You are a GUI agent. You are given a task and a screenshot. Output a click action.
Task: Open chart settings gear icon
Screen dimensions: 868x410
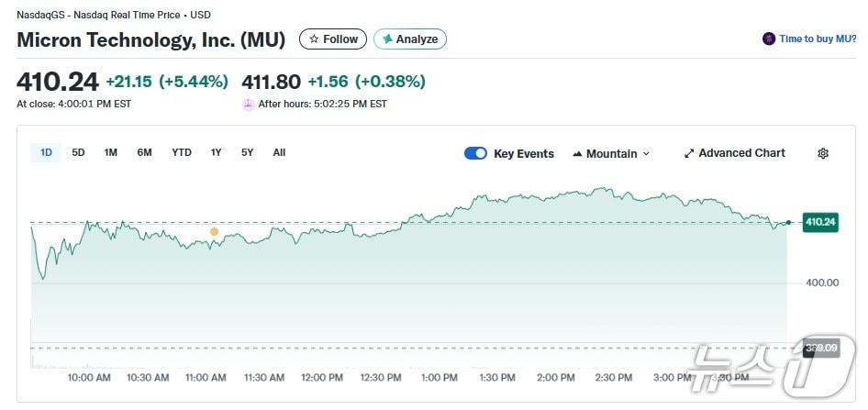(823, 154)
